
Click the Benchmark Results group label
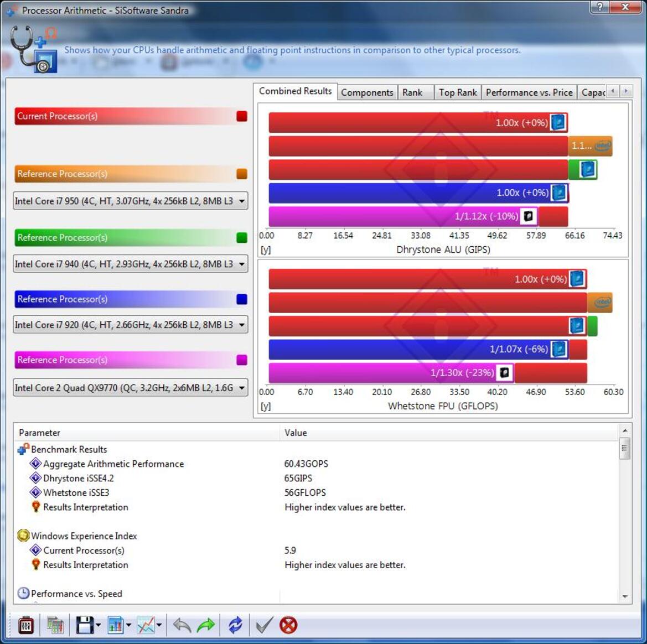click(69, 449)
